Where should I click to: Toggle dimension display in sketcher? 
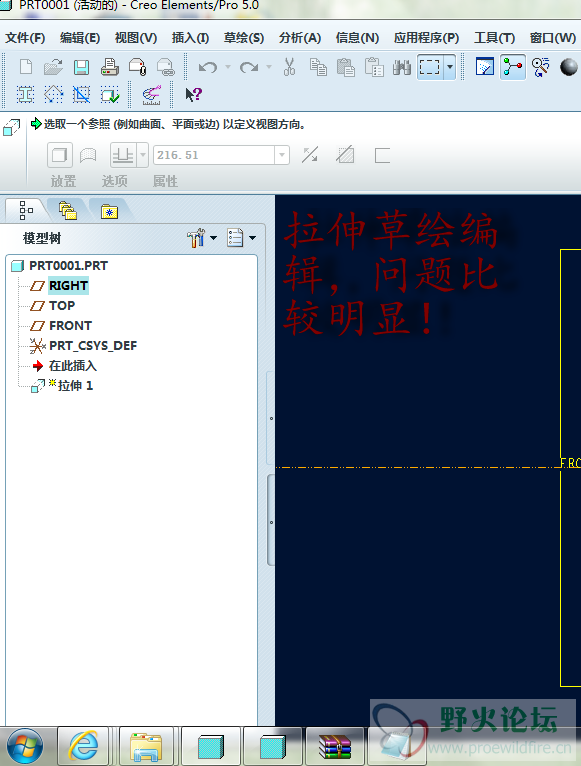click(25, 94)
